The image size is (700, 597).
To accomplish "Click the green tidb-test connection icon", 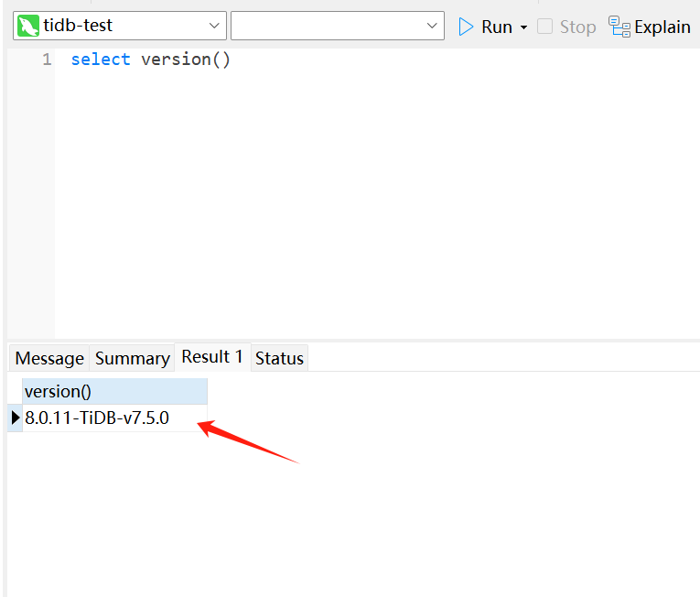I will (x=28, y=26).
